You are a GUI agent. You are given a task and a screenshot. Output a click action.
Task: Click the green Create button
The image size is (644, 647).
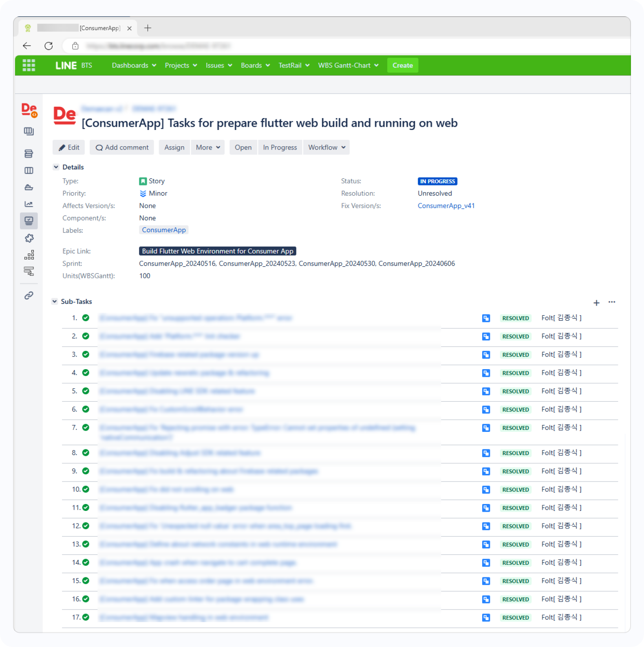(403, 65)
